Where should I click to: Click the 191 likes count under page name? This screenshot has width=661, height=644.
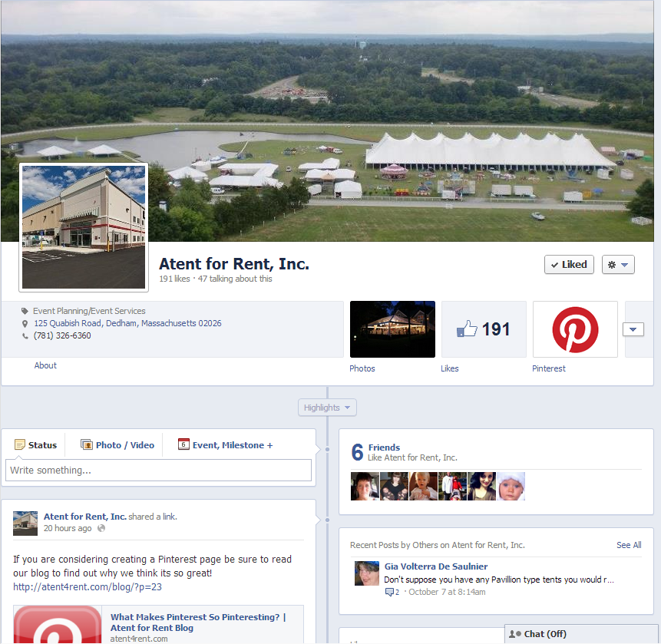point(174,279)
